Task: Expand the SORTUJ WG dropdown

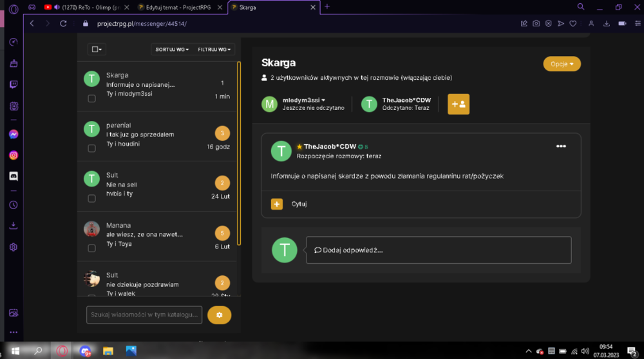Action: tap(172, 50)
